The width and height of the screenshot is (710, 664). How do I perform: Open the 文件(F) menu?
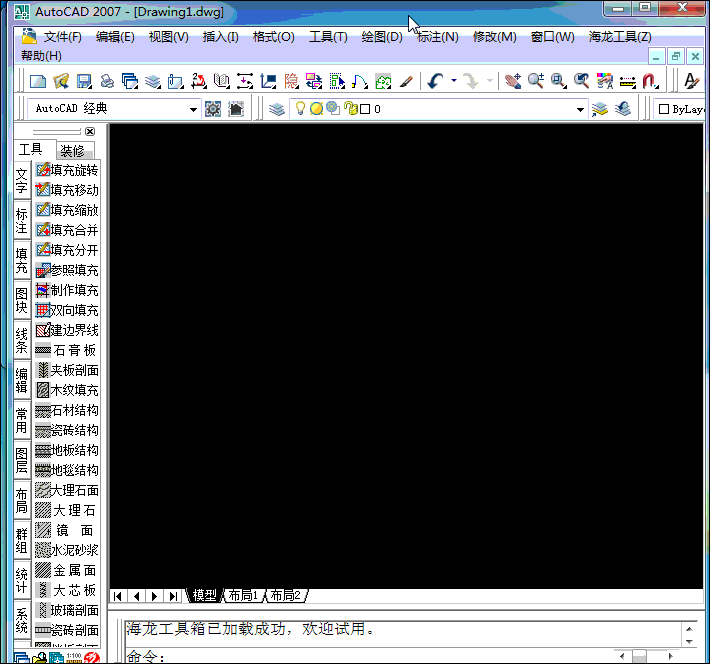click(x=62, y=37)
